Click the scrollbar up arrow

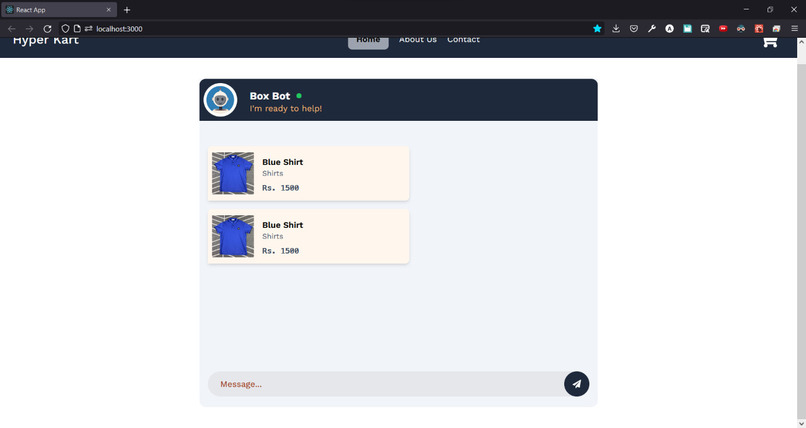click(x=801, y=42)
